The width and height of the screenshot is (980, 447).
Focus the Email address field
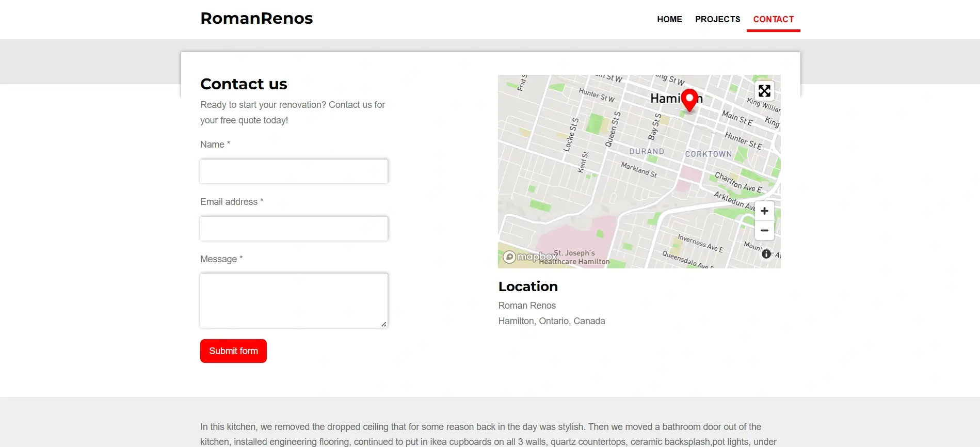pyautogui.click(x=294, y=229)
